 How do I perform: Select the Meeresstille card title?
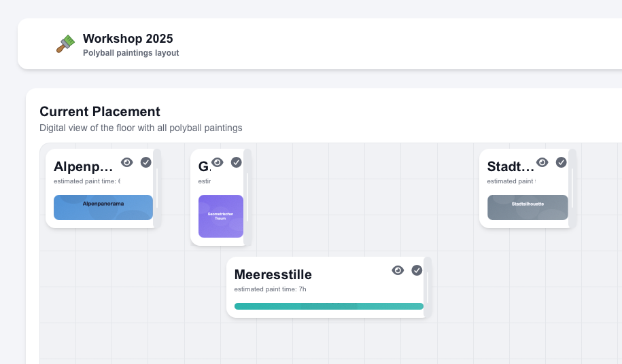pyautogui.click(x=273, y=274)
